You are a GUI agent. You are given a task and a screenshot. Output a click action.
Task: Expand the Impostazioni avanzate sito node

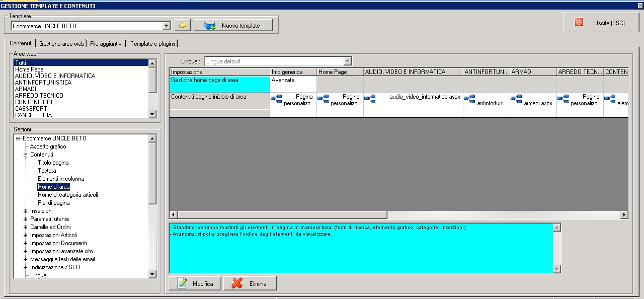pyautogui.click(x=26, y=251)
